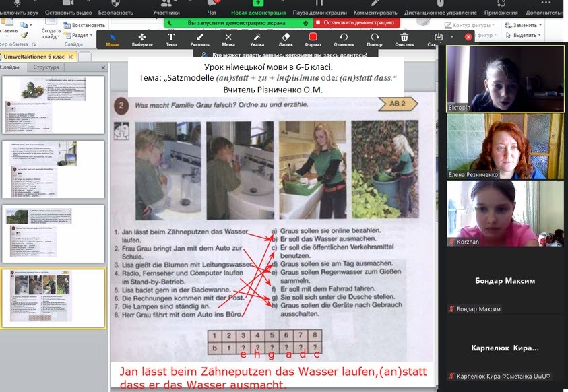This screenshot has height=392, width=568.
Task: Switch to the Слайды tab
Action: [x=10, y=67]
